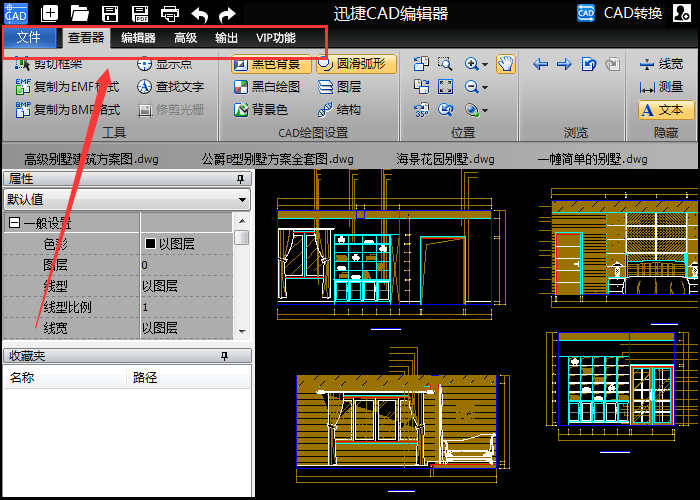Collapse the 一般设置 section
Image resolution: width=700 pixels, height=500 pixels.
(x=14, y=223)
